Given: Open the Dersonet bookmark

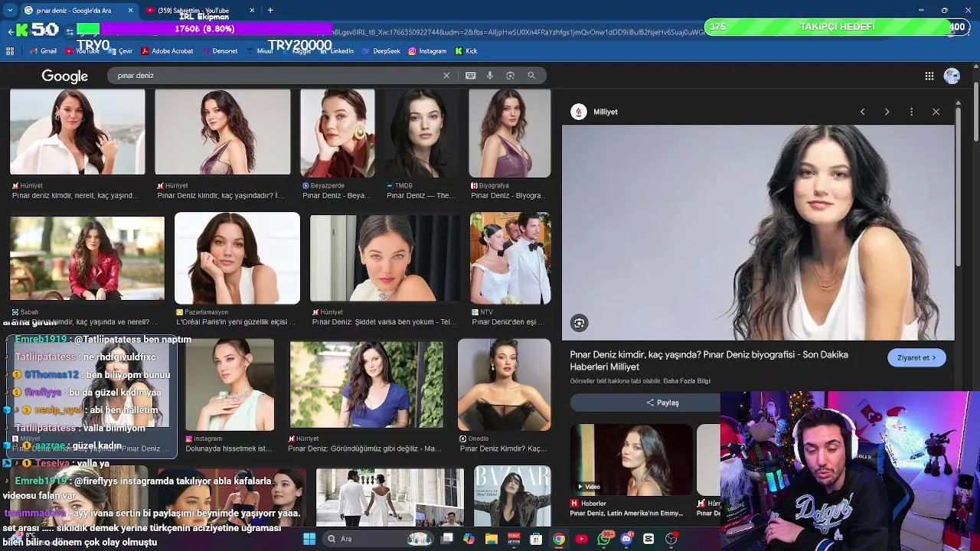Looking at the screenshot, I should 220,51.
